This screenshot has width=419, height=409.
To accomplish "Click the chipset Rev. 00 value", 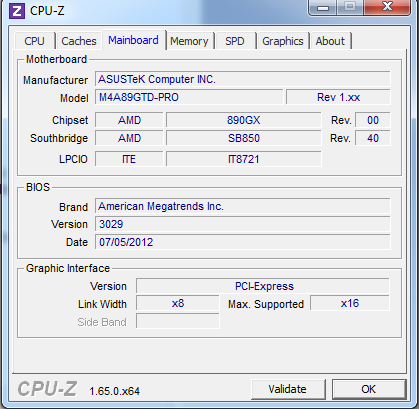I will 373,120.
